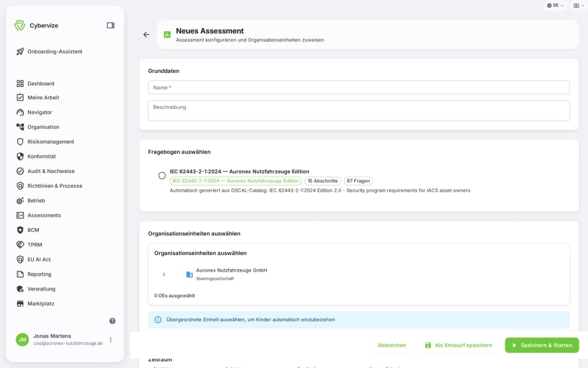
Task: Go back using the left arrow
Action: [146, 34]
